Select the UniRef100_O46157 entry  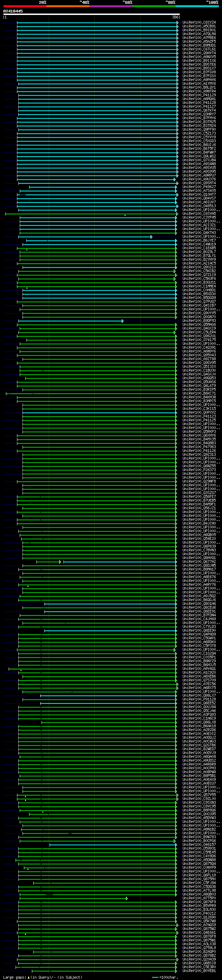point(199,844)
